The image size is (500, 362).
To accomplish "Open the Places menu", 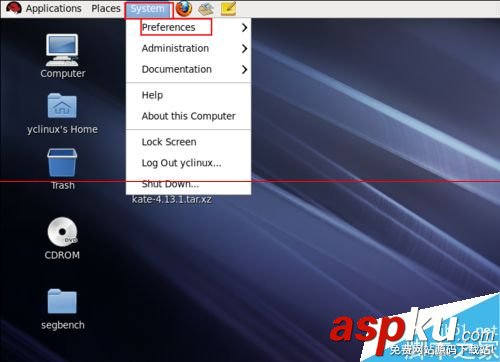I will pos(106,8).
